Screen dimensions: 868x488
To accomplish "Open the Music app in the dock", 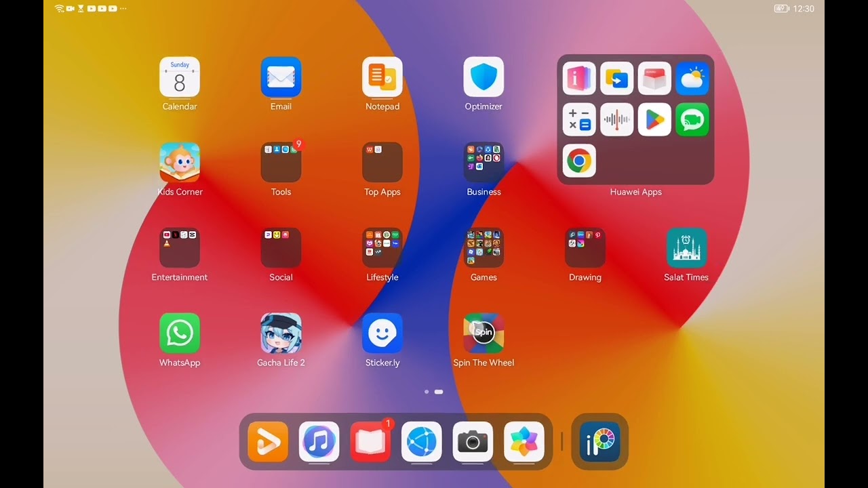I will (x=319, y=442).
